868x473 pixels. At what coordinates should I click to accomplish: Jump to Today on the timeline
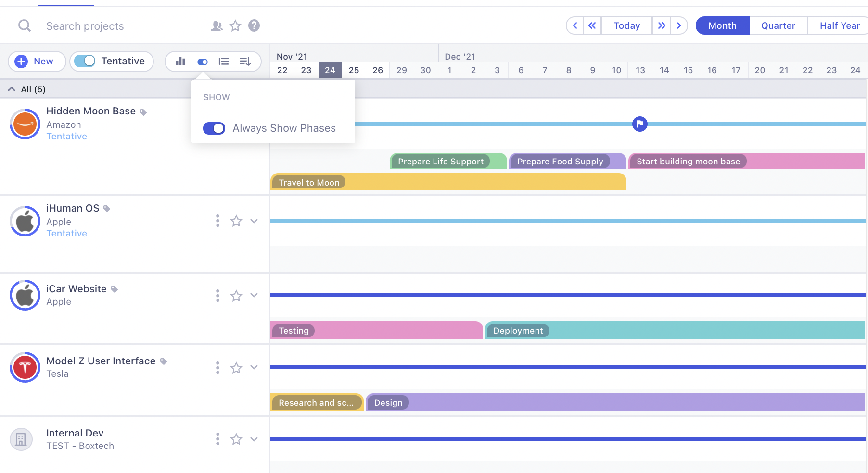tap(626, 25)
